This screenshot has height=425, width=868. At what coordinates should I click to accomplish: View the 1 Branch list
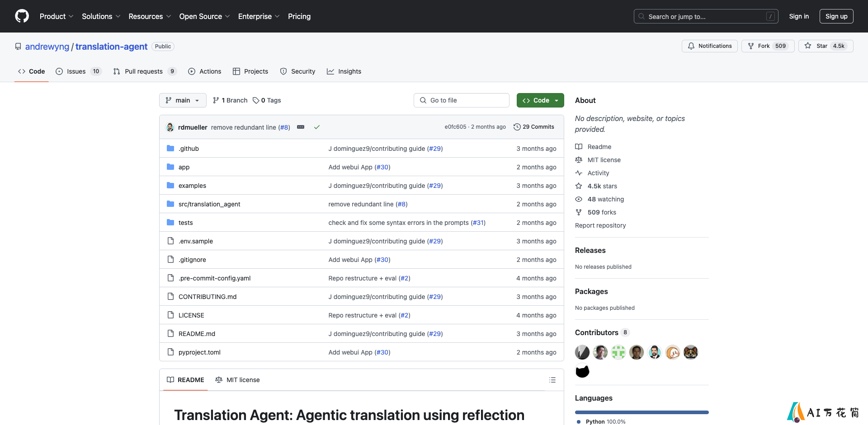[x=230, y=100]
